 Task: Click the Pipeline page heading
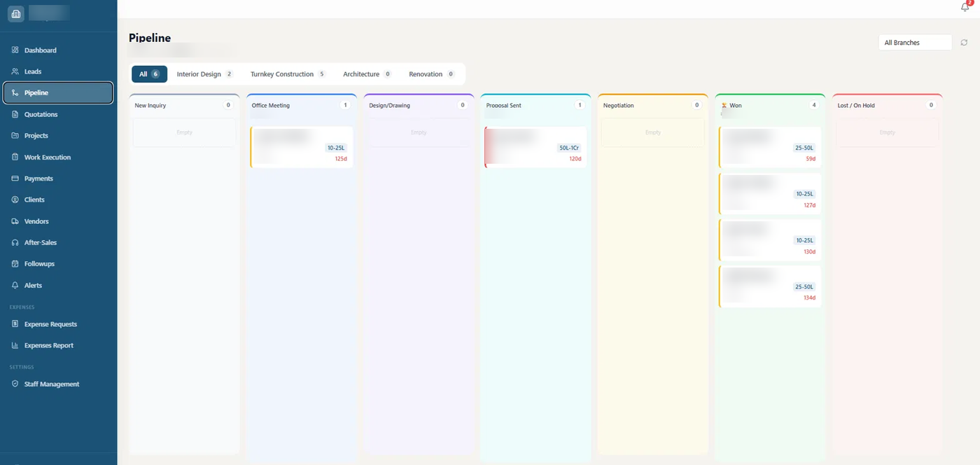(150, 38)
